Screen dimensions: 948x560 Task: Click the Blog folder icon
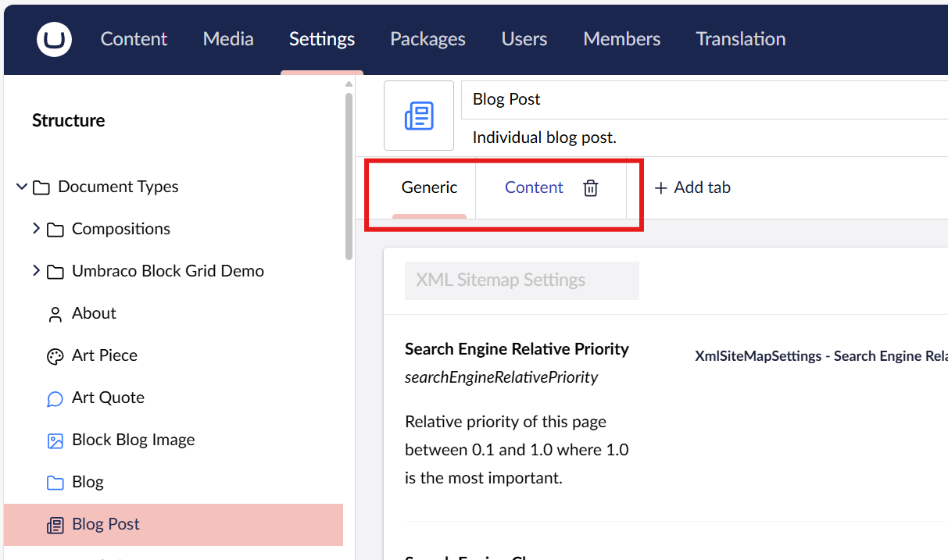pos(55,483)
